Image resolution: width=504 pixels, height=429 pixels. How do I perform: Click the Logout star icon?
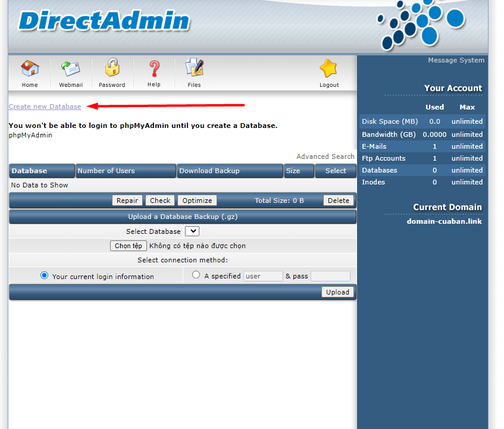click(328, 68)
